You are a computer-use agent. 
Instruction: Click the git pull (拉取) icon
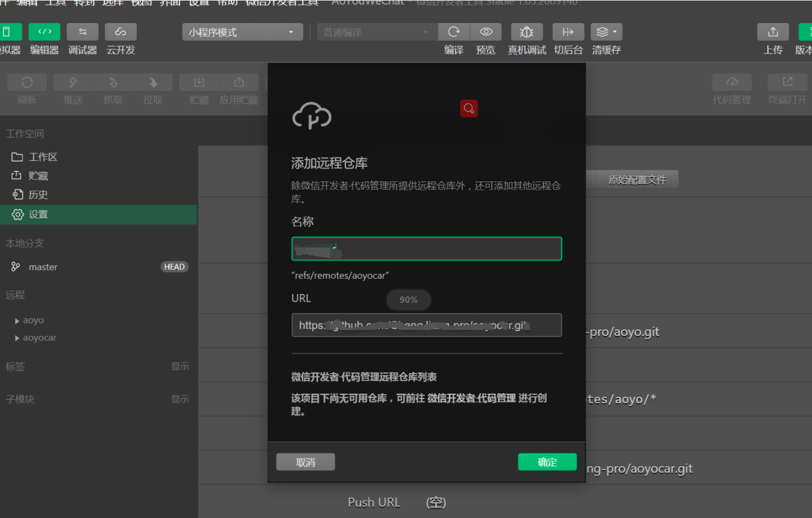pos(153,83)
